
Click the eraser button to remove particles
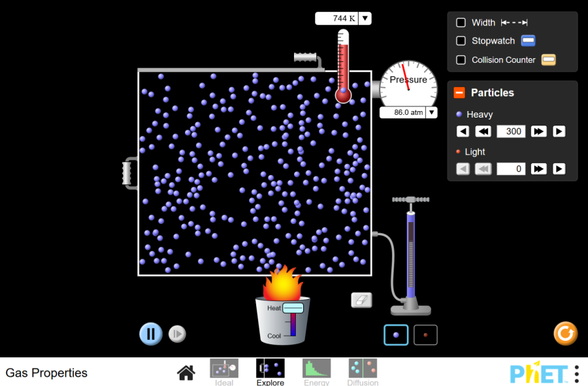click(361, 300)
